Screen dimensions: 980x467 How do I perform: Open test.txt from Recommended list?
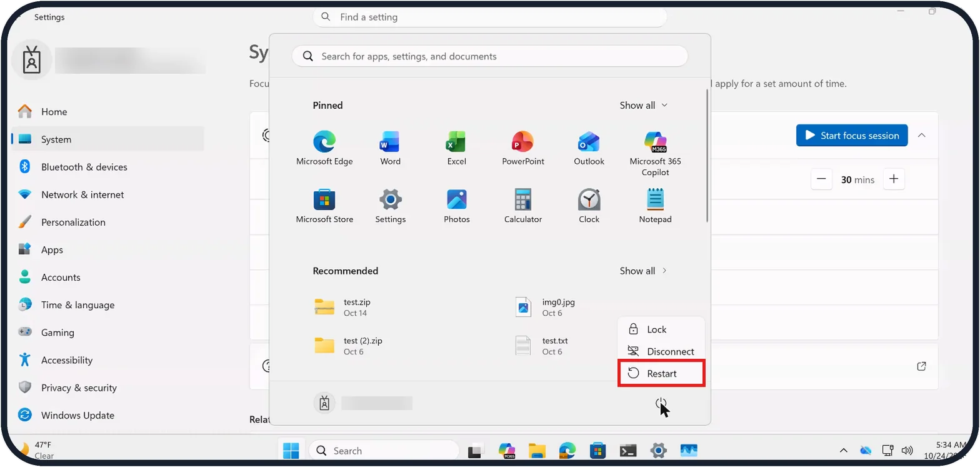541,346
